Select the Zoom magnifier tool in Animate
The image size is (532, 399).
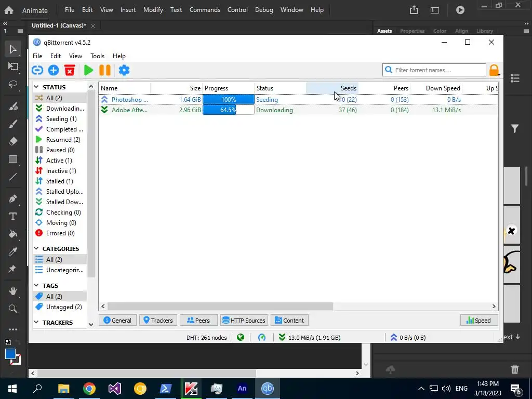pyautogui.click(x=13, y=309)
